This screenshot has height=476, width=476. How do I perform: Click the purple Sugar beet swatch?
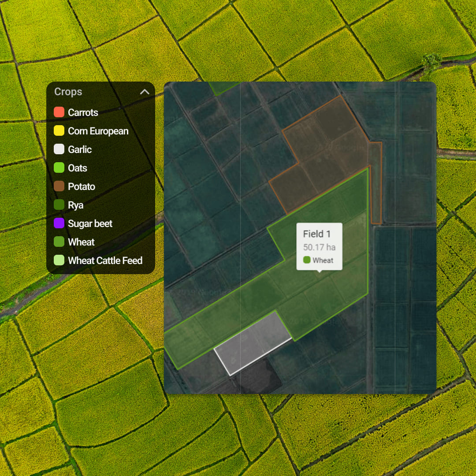[59, 223]
